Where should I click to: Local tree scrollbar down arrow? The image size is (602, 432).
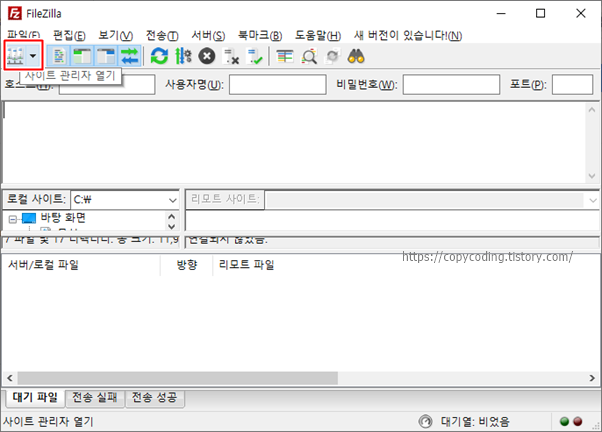click(x=172, y=226)
